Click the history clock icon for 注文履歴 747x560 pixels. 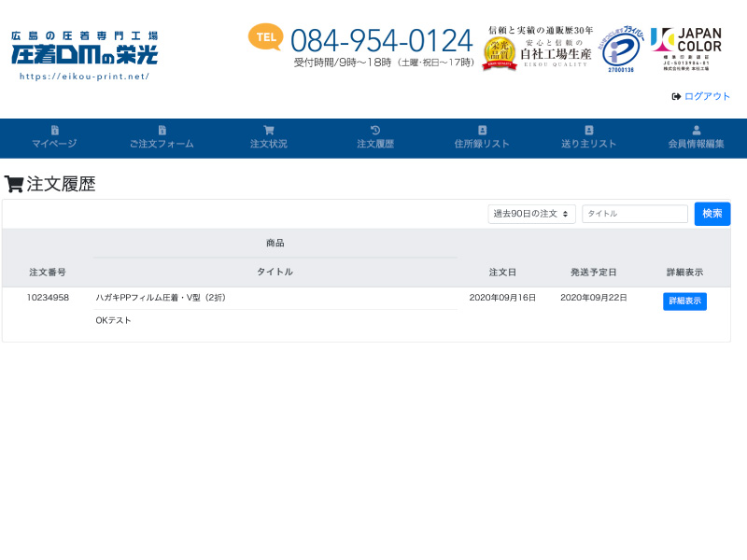(375, 130)
